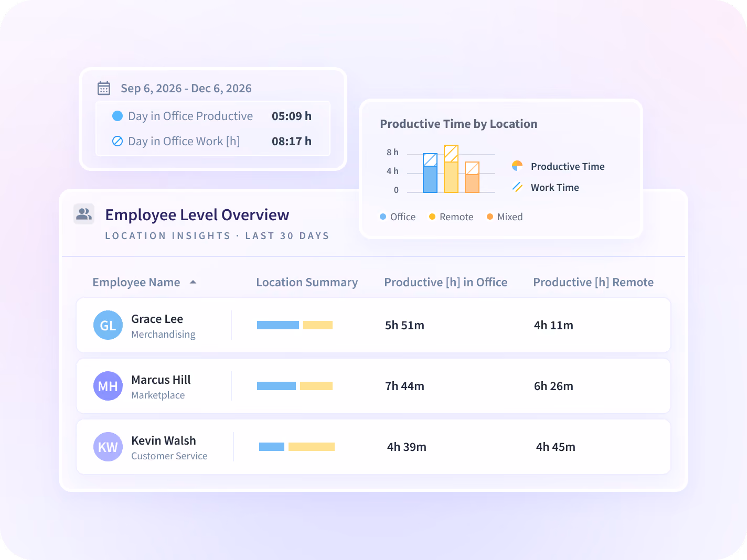Open Grace Lee's employee name link
This screenshot has height=560, width=747.
(x=157, y=319)
